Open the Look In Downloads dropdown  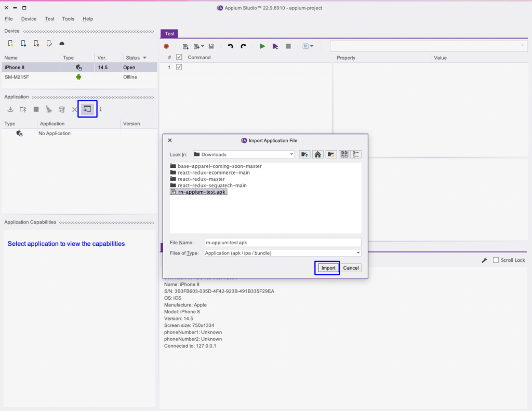click(x=244, y=154)
